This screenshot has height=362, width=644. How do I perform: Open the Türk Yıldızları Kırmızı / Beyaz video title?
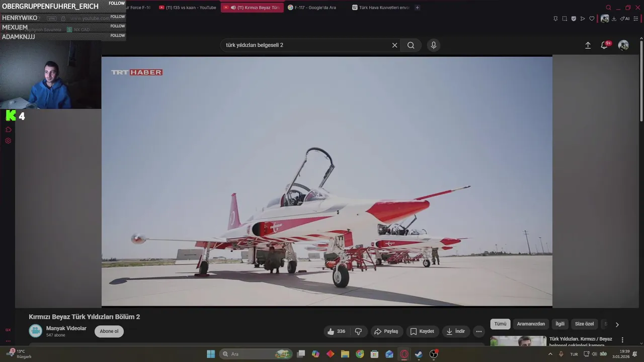pyautogui.click(x=581, y=342)
